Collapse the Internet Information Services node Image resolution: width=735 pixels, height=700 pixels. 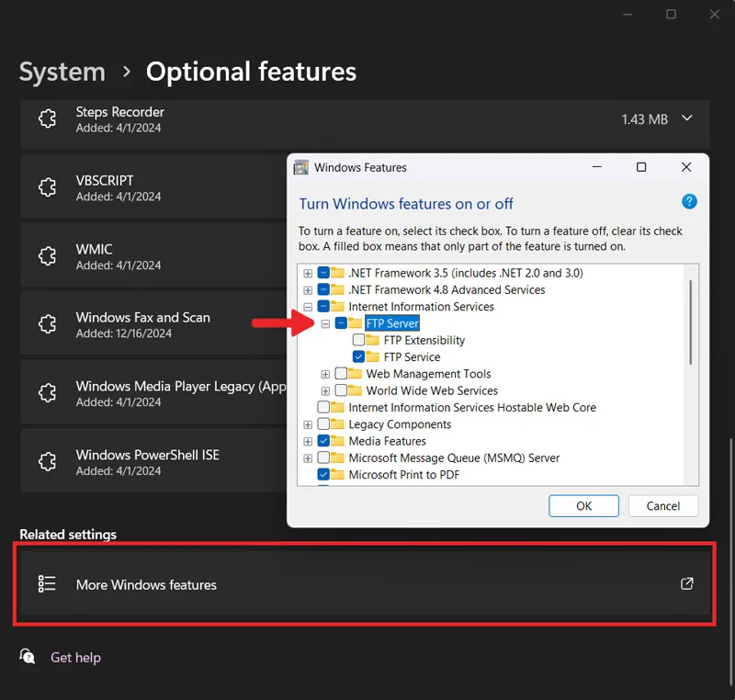click(x=308, y=308)
